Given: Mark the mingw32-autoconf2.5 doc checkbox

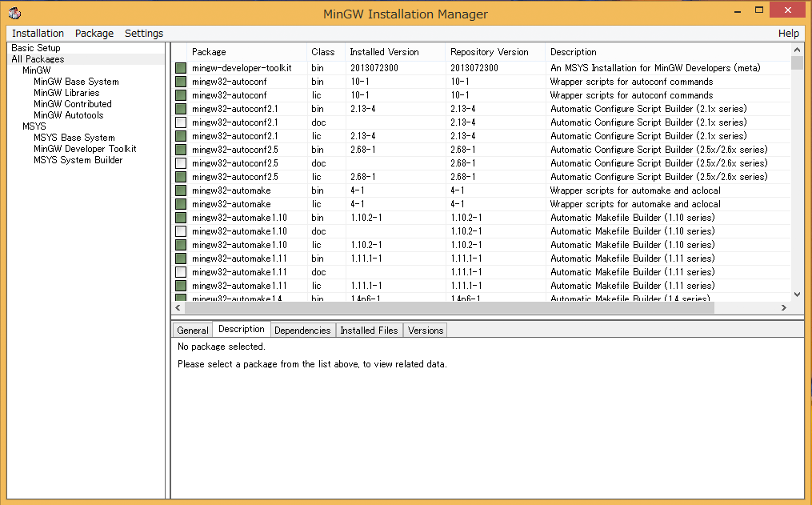Looking at the screenshot, I should tap(181, 163).
